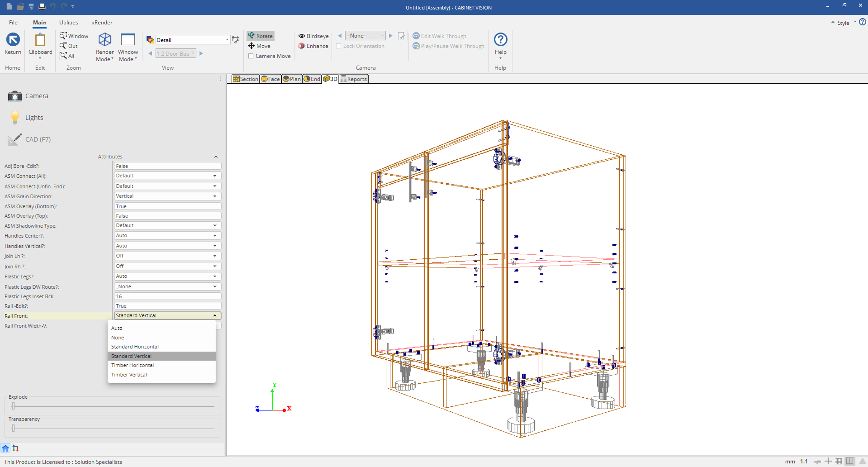Click the Plastic Legs Inset Bck field
This screenshot has width=868, height=467.
point(167,296)
